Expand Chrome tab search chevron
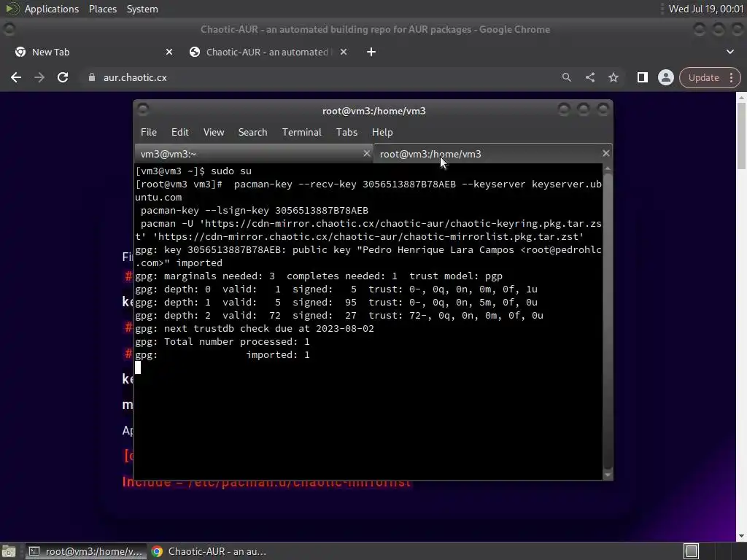 tap(729, 52)
